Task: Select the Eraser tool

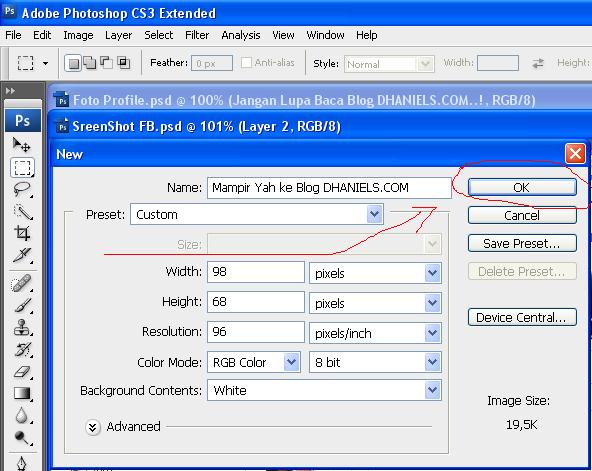Action: pos(22,372)
